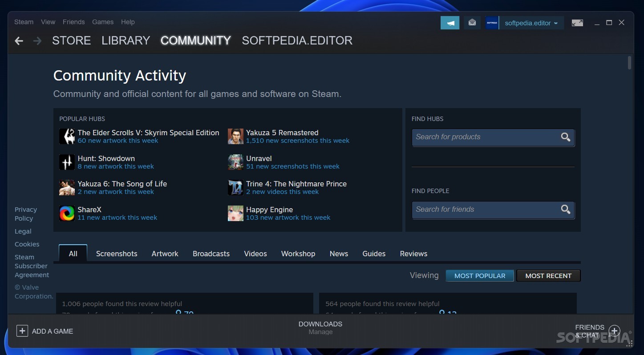Open DOWNLOADS Manage
The width and height of the screenshot is (644, 355).
coord(320,328)
